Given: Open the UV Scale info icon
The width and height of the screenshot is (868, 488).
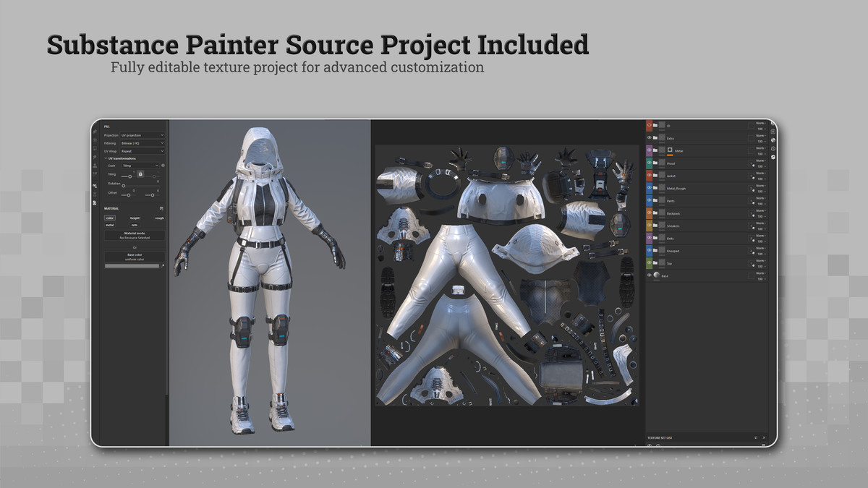Looking at the screenshot, I should coord(163,166).
